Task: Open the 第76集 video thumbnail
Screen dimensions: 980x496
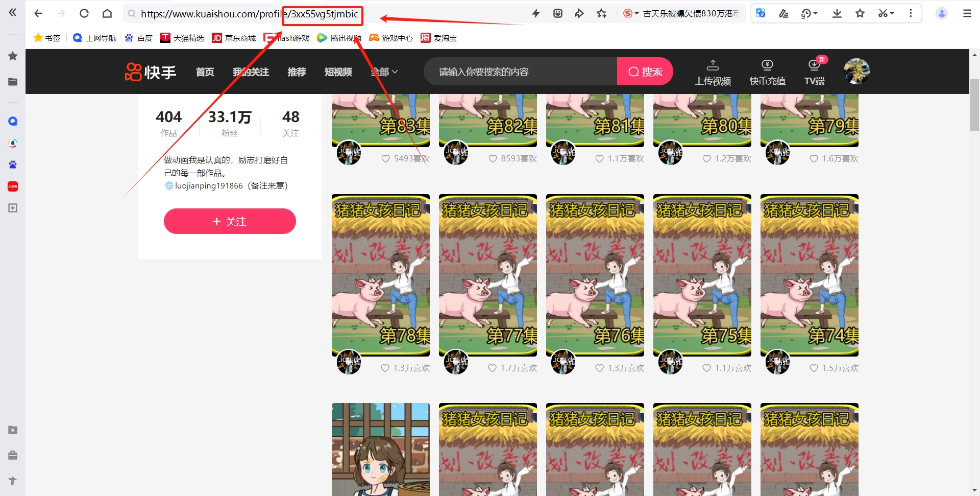Action: (595, 275)
